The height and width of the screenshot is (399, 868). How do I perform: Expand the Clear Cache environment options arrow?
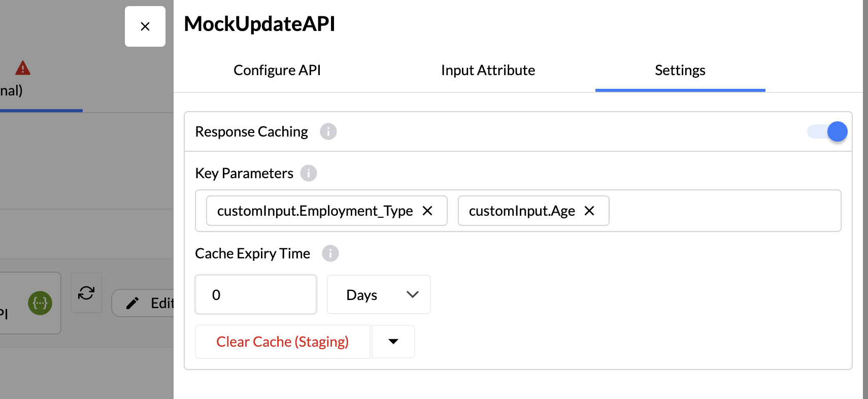pos(393,342)
